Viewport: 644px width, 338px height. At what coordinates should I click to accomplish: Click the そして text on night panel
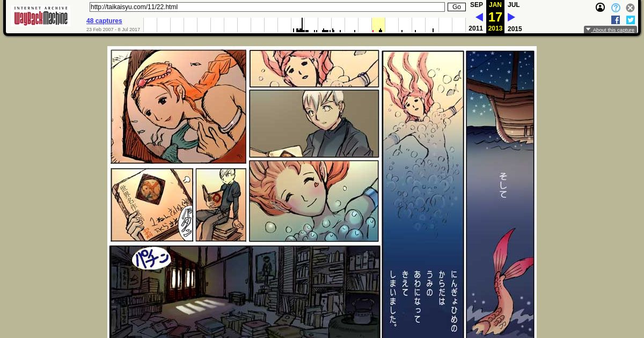coord(503,185)
